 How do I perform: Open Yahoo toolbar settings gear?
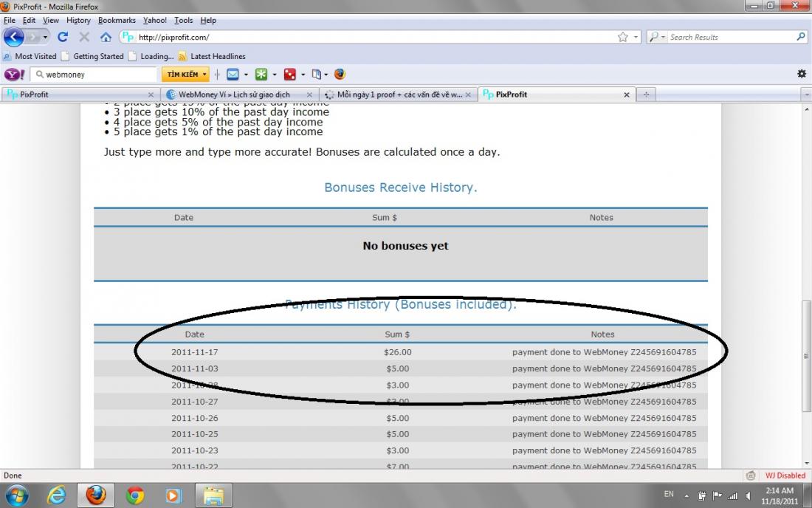click(801, 74)
